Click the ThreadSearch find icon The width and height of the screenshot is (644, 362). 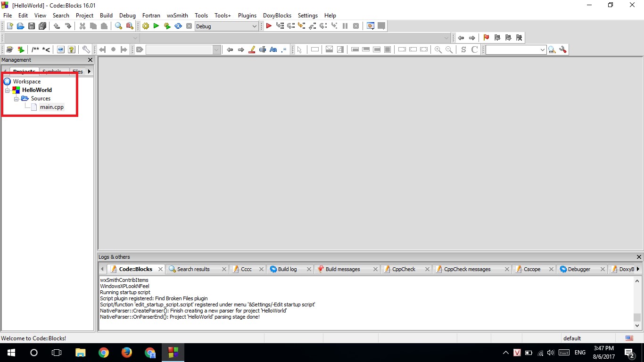pyautogui.click(x=552, y=49)
